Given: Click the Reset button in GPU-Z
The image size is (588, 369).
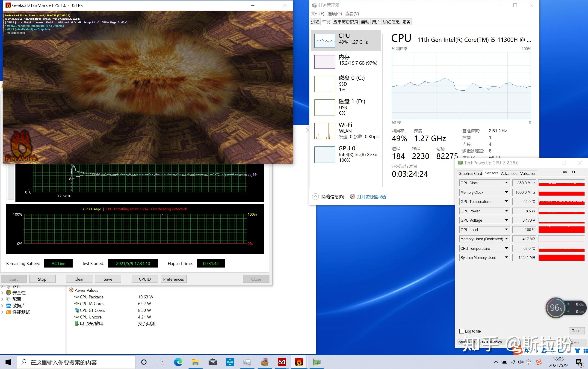Looking at the screenshot, I should click(x=576, y=331).
